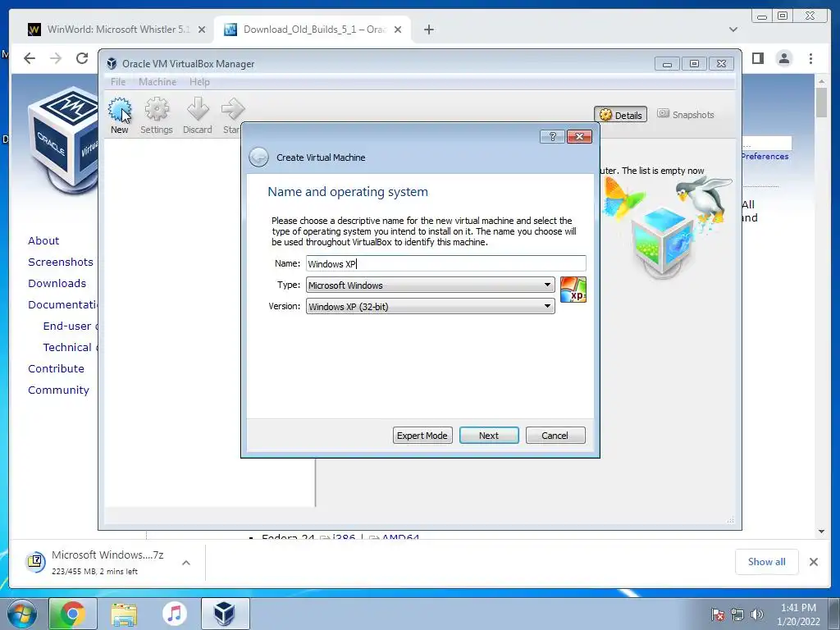Click Show all downloads
This screenshot has width=840, height=630.
tap(767, 561)
